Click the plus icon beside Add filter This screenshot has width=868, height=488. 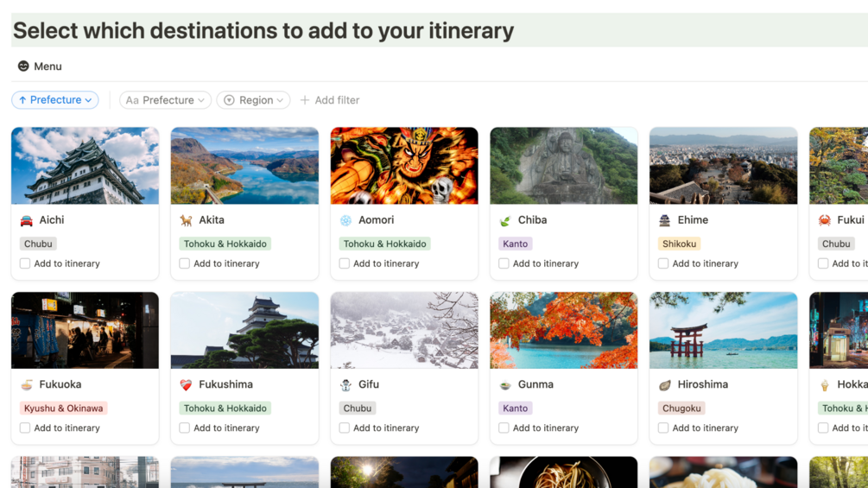tap(305, 100)
